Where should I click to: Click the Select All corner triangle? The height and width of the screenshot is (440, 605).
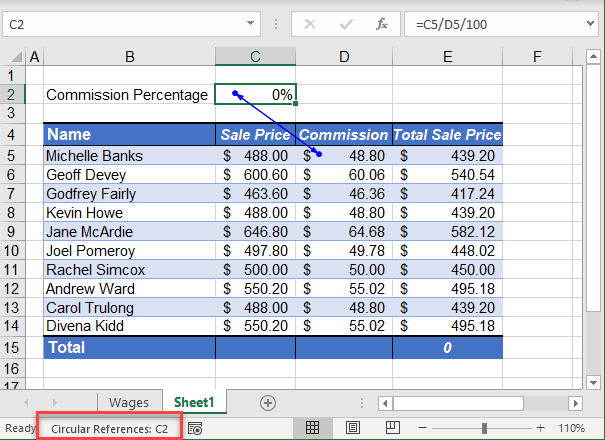(x=12, y=56)
